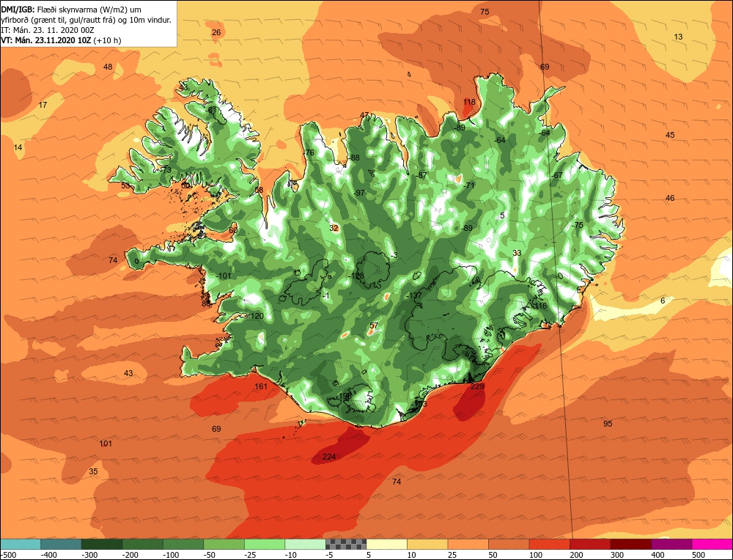Click the pale yellow 5 to 10 legend swatch
This screenshot has height=560, width=733.
386,544
